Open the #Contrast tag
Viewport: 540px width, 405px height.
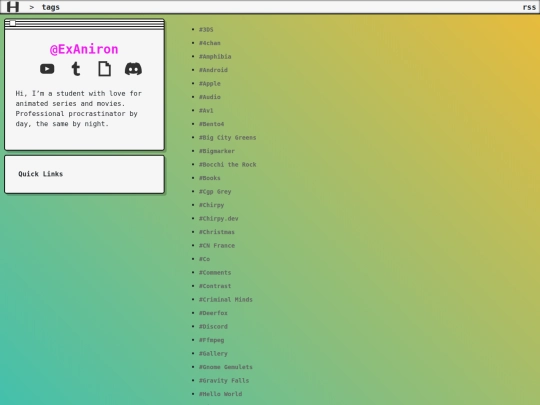point(215,286)
